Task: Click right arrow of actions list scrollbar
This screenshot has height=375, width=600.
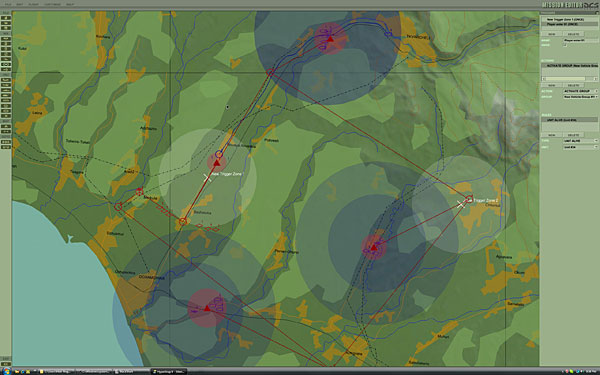Action: click(x=596, y=78)
